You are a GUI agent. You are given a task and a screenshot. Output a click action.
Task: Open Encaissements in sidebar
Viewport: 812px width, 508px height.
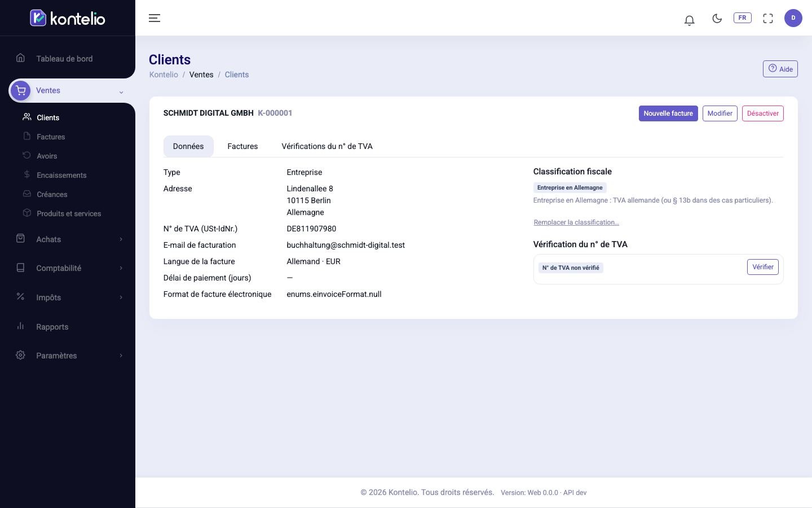click(x=61, y=175)
